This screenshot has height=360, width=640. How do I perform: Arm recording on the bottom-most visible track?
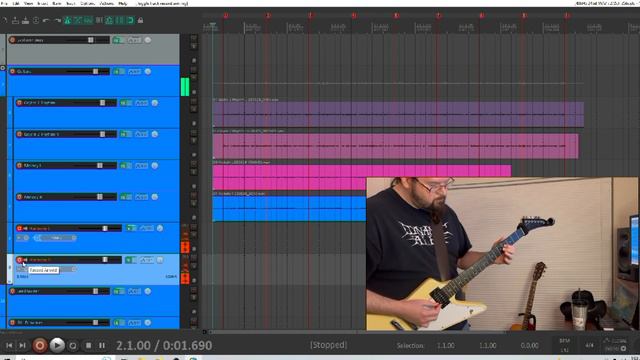pos(12,323)
